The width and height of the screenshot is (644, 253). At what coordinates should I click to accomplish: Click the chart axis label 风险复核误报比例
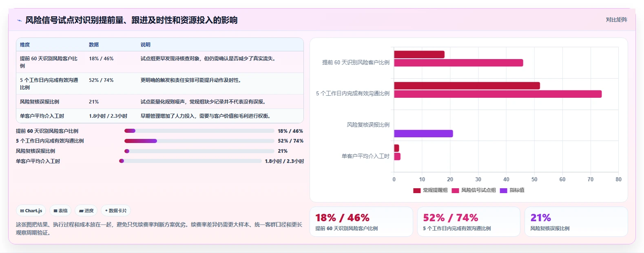click(368, 125)
